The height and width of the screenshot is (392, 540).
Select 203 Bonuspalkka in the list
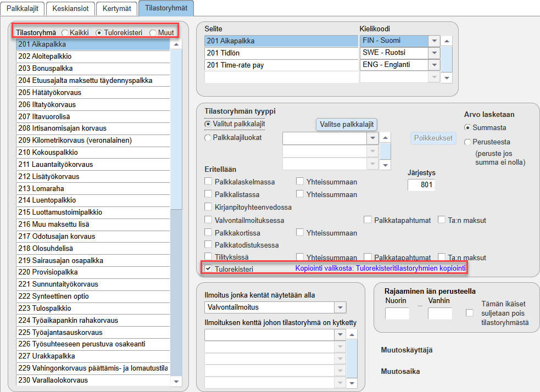tap(93, 68)
